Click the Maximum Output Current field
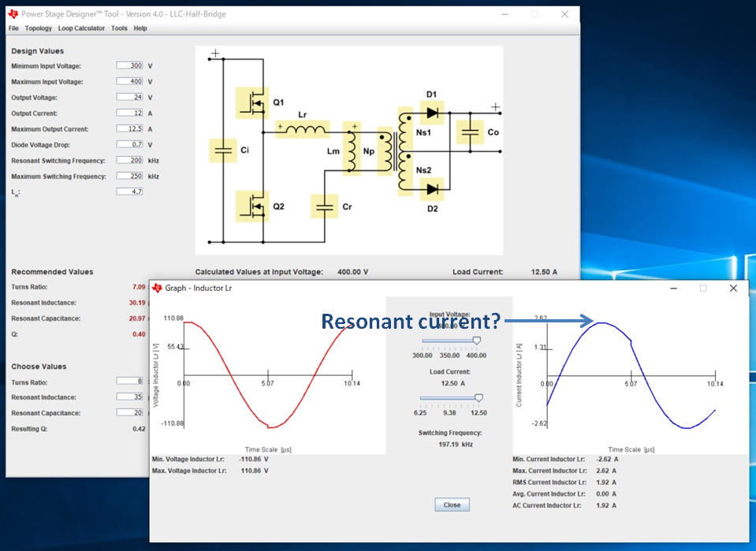The height and width of the screenshot is (551, 756). (130, 128)
